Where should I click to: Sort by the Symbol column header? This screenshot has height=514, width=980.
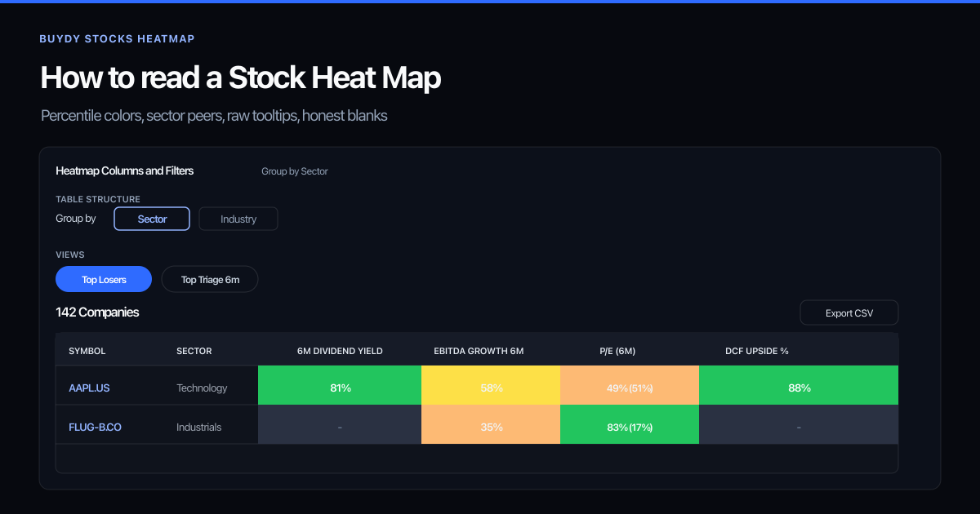[87, 351]
